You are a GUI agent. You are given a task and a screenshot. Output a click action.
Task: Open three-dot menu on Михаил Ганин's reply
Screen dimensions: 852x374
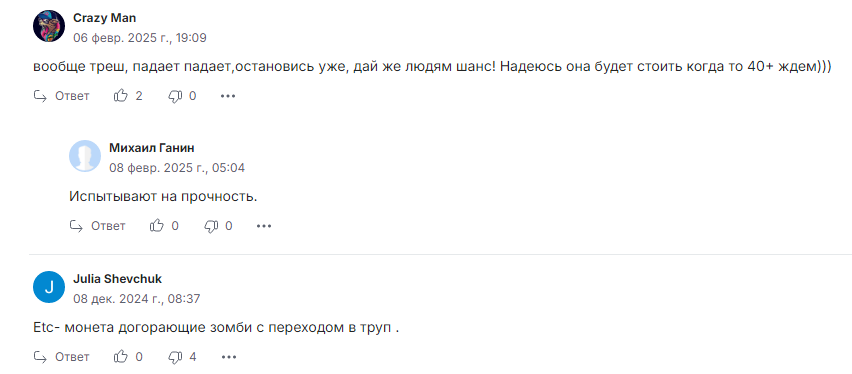264,226
